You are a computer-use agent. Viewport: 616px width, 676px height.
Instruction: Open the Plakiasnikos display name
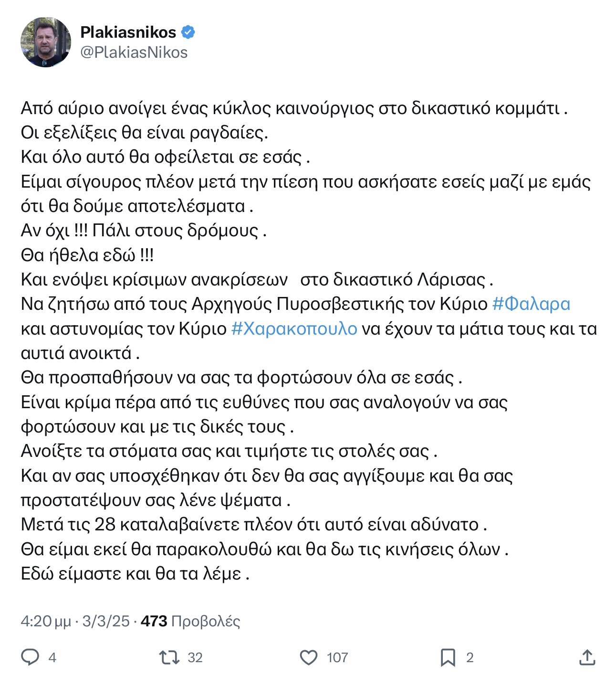point(128,32)
